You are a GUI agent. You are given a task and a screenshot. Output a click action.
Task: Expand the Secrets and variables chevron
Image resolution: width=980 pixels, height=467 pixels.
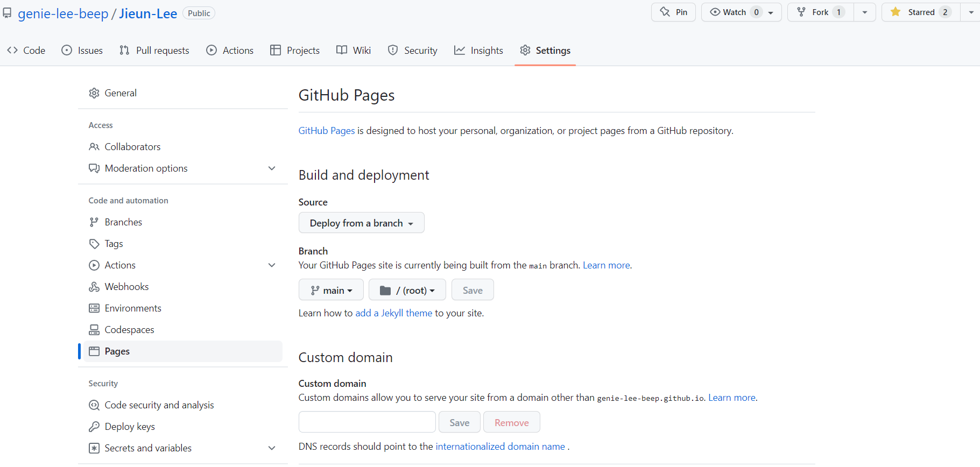[x=272, y=448]
